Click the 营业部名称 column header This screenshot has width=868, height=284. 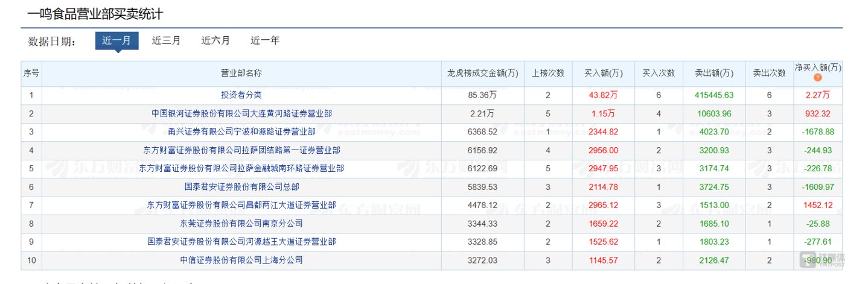(x=241, y=73)
